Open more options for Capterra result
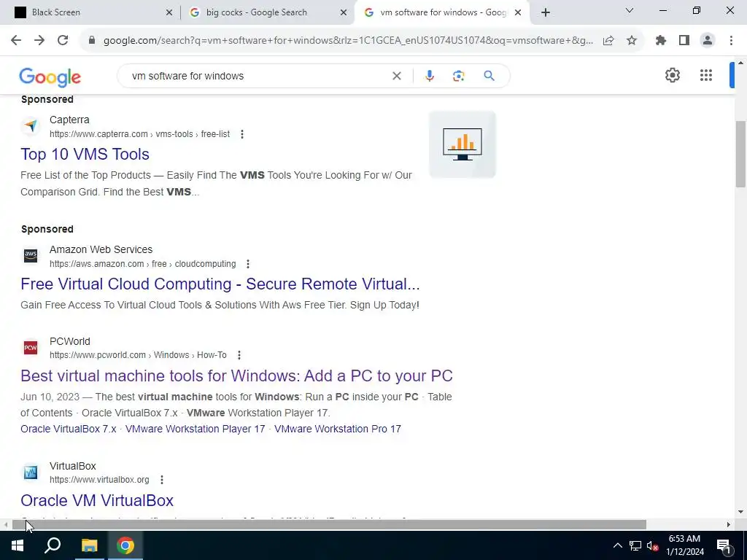Screen dimensions: 747x560 click(x=242, y=134)
